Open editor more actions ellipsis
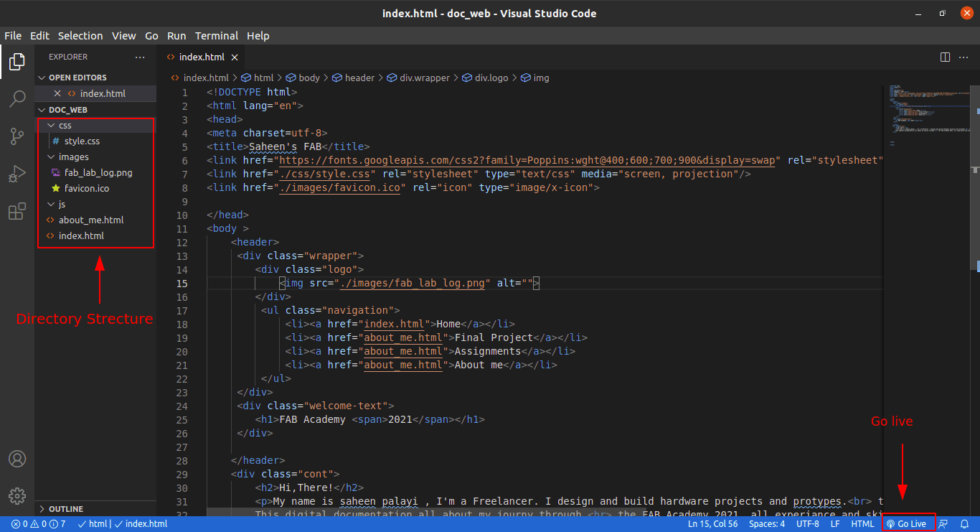The image size is (980, 532). click(963, 57)
